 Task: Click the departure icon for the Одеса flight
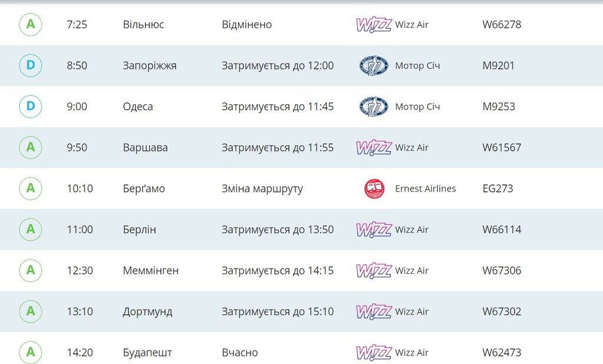click(31, 107)
